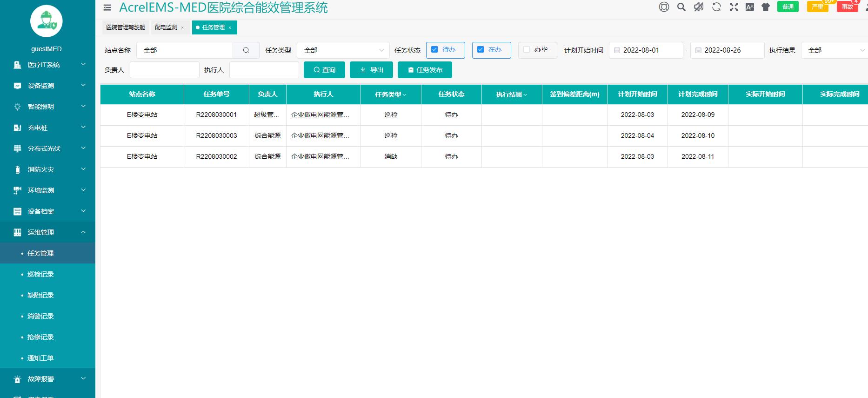This screenshot has width=868, height=398.
Task: Click the station name search icon
Action: [246, 50]
